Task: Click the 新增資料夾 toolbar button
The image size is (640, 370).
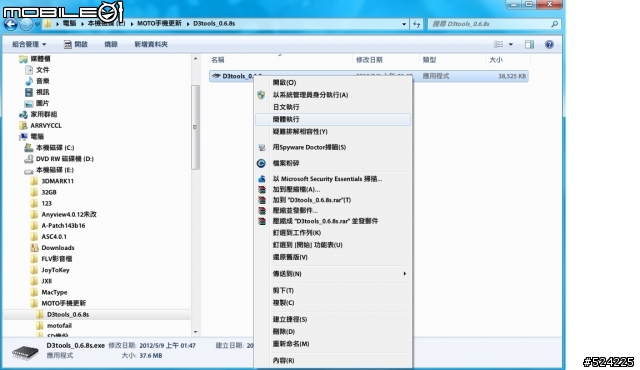Action: [151, 44]
